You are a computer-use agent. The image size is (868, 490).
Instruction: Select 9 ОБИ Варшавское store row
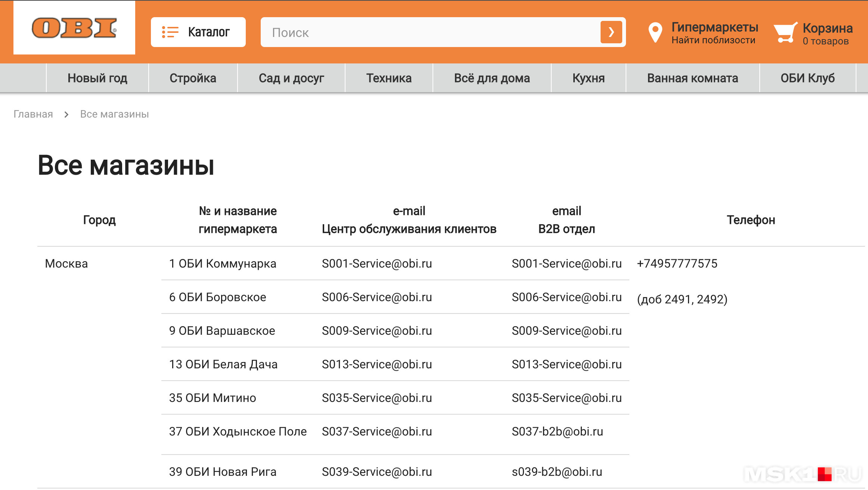tap(222, 331)
